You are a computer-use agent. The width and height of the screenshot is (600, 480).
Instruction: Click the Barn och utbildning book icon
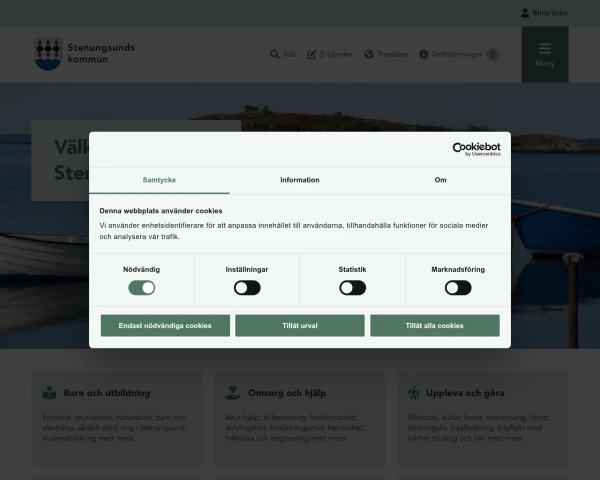coord(49,393)
